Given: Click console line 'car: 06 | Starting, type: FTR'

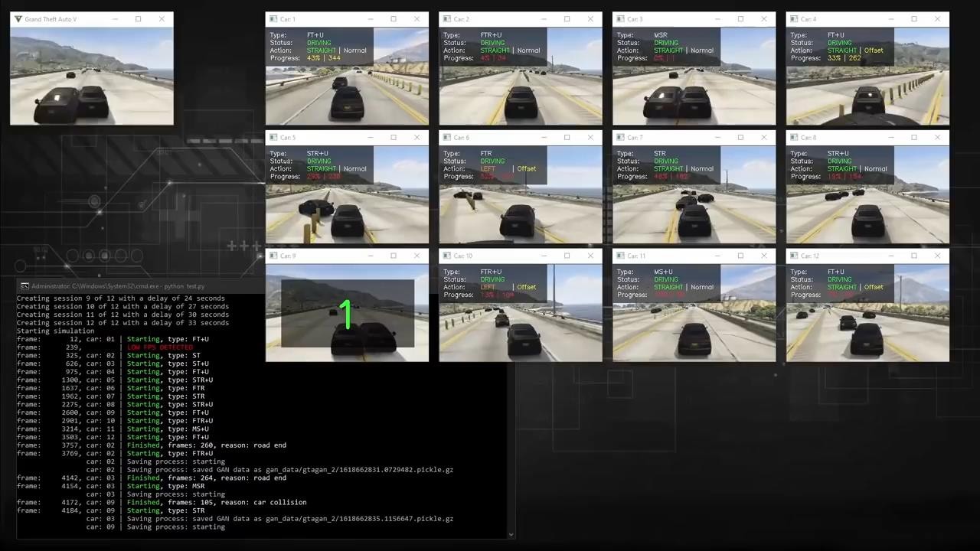Looking at the screenshot, I should (x=111, y=388).
